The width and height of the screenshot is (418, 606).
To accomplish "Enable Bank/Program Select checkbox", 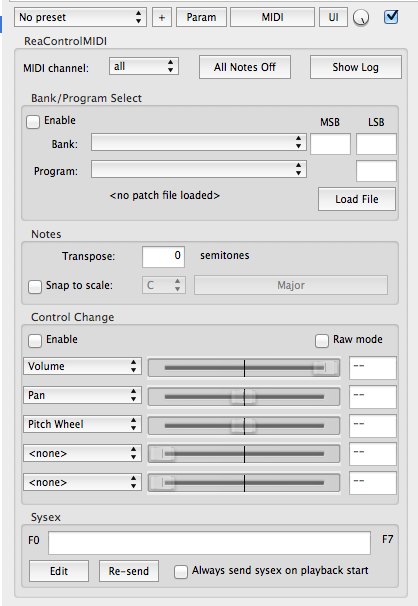I will (33, 122).
